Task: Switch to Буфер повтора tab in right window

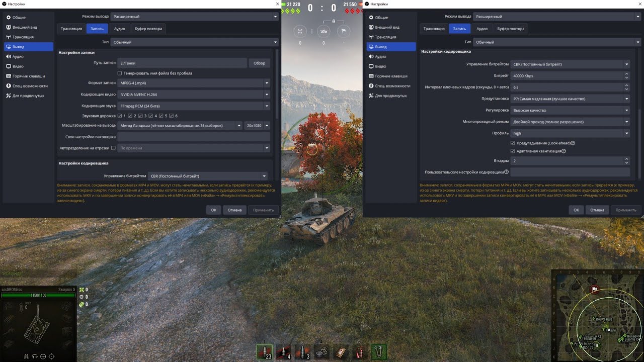Action: [511, 29]
